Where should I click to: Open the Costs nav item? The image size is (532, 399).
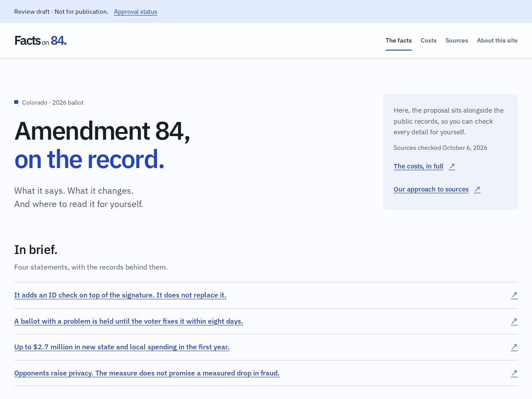429,40
